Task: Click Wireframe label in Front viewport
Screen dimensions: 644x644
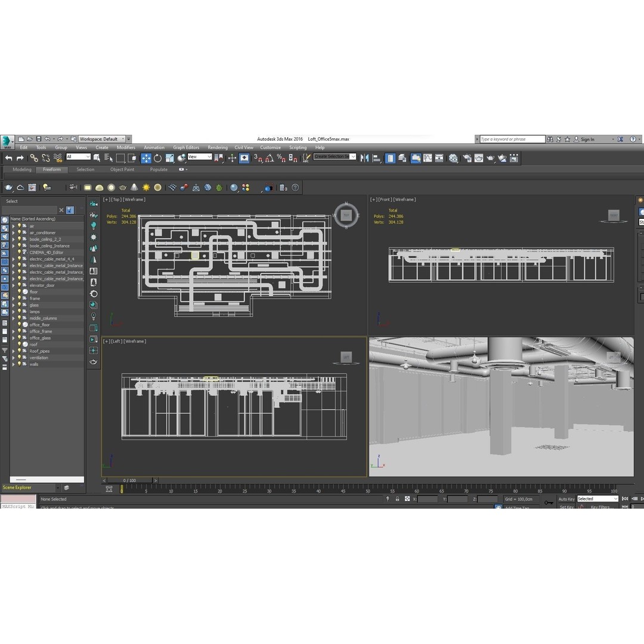Action: [404, 200]
